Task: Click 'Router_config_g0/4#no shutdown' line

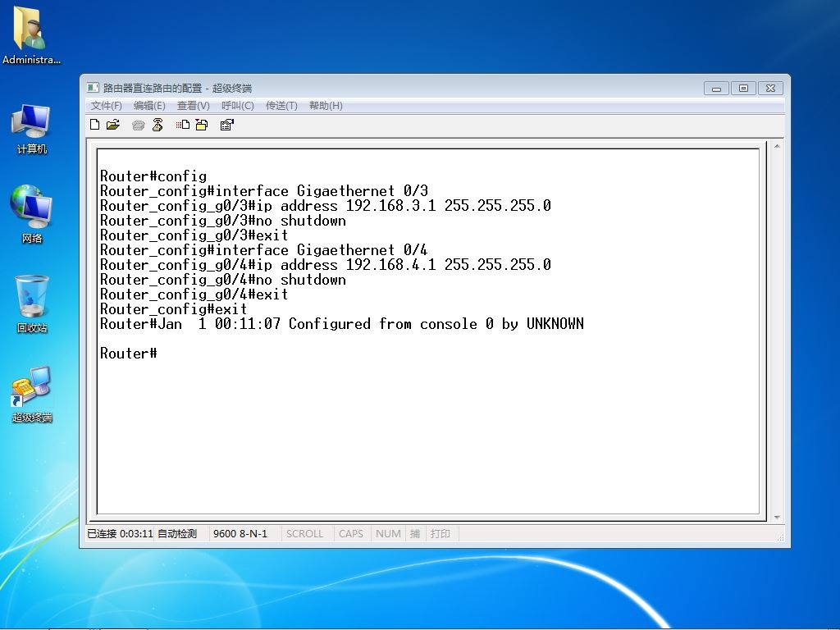Action: point(223,279)
